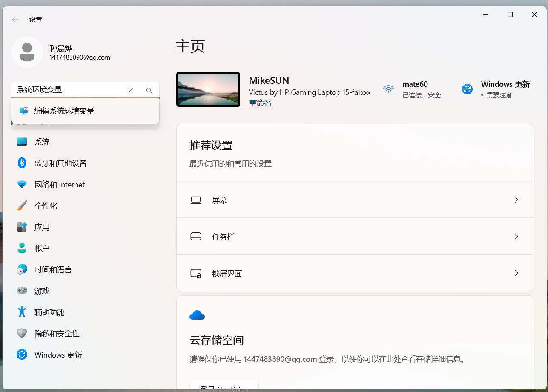548x392 pixels.
Task: Click the 锁屏界面 lock screen icon
Action: pos(196,273)
